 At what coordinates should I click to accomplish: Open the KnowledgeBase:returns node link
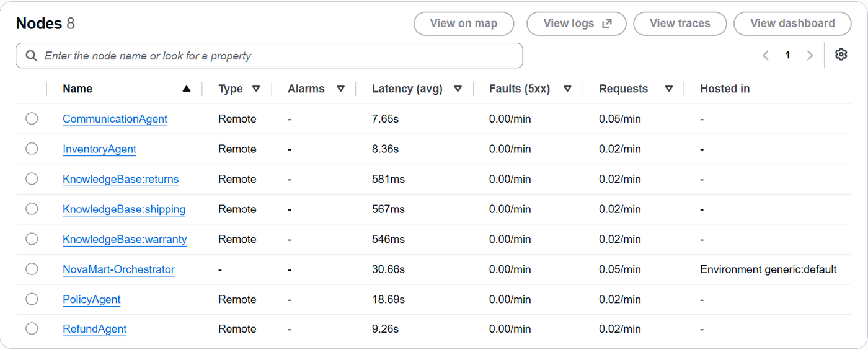coord(120,179)
